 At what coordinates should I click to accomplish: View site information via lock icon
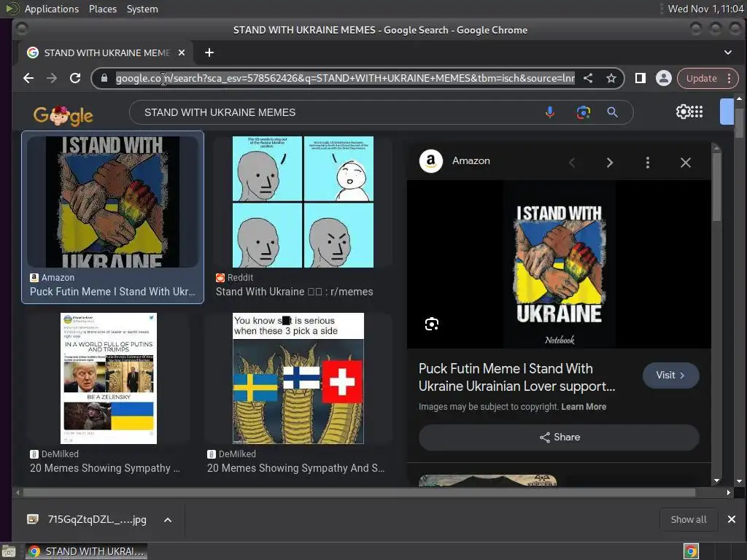click(104, 78)
